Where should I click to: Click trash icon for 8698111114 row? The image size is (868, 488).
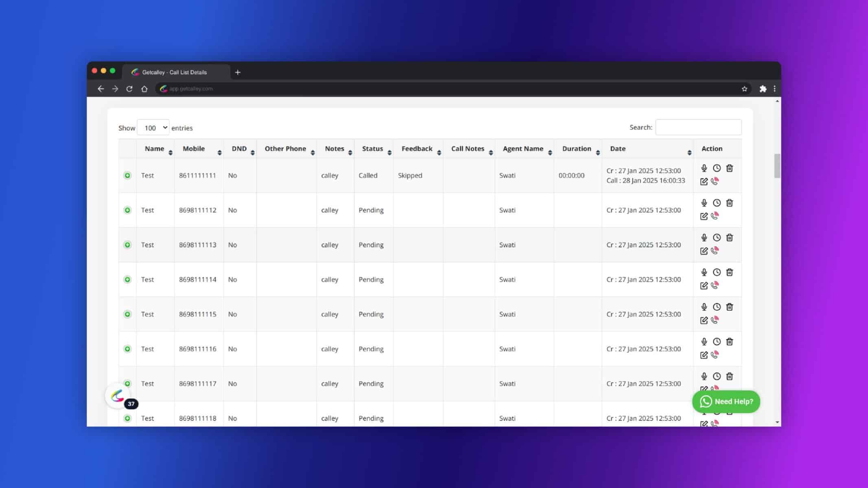coord(729,272)
